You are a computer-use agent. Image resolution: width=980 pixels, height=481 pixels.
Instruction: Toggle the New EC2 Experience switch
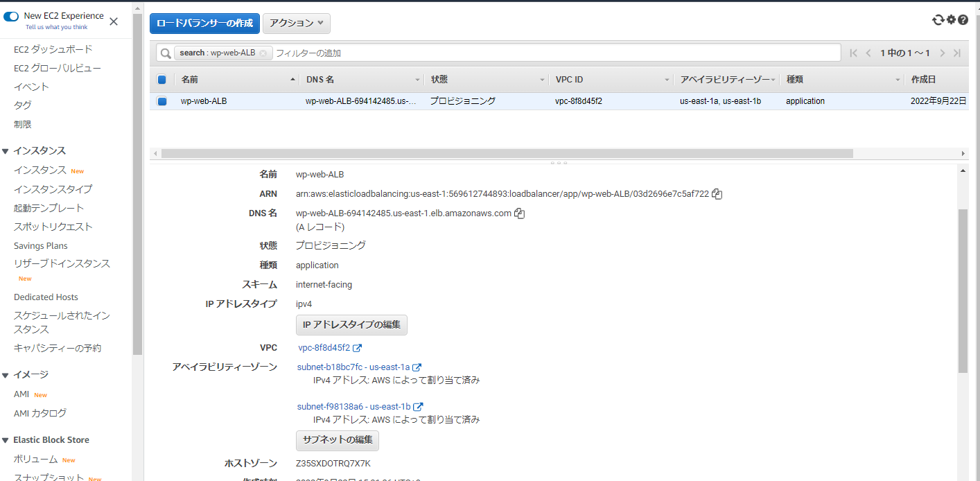(11, 16)
